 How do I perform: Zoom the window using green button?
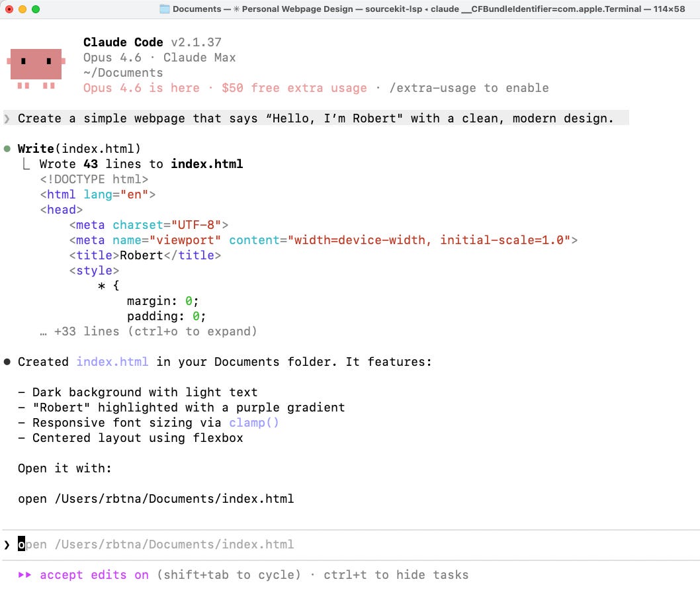tap(36, 9)
